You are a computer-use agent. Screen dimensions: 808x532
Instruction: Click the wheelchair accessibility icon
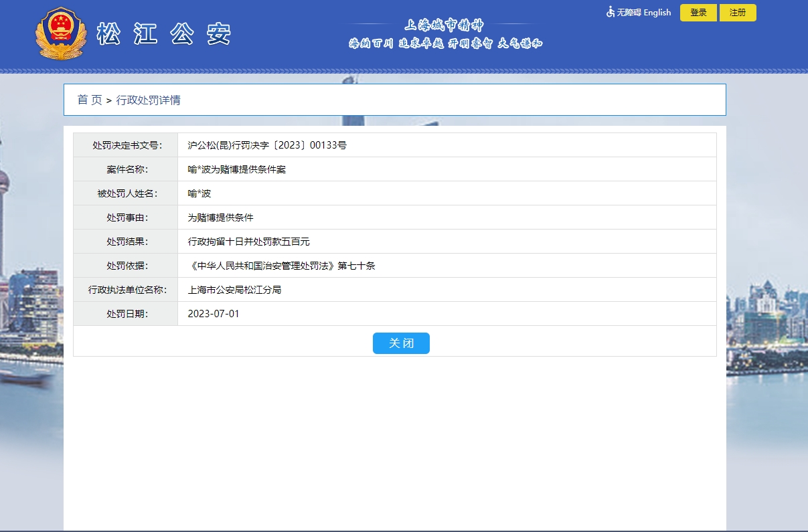coord(610,12)
